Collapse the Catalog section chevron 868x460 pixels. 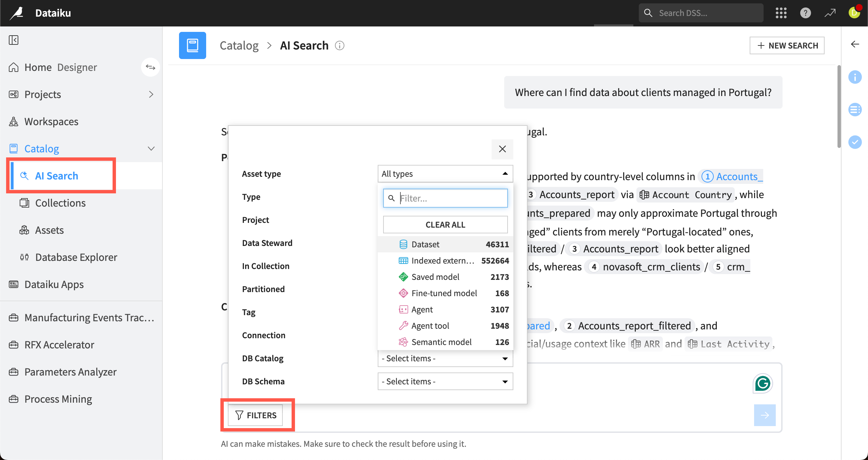pos(151,149)
